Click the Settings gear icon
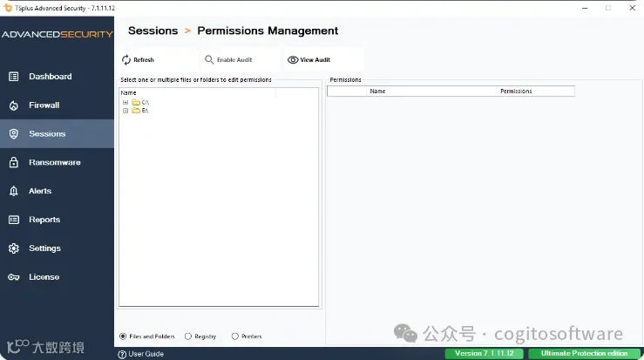The height and width of the screenshot is (360, 644). tap(14, 248)
